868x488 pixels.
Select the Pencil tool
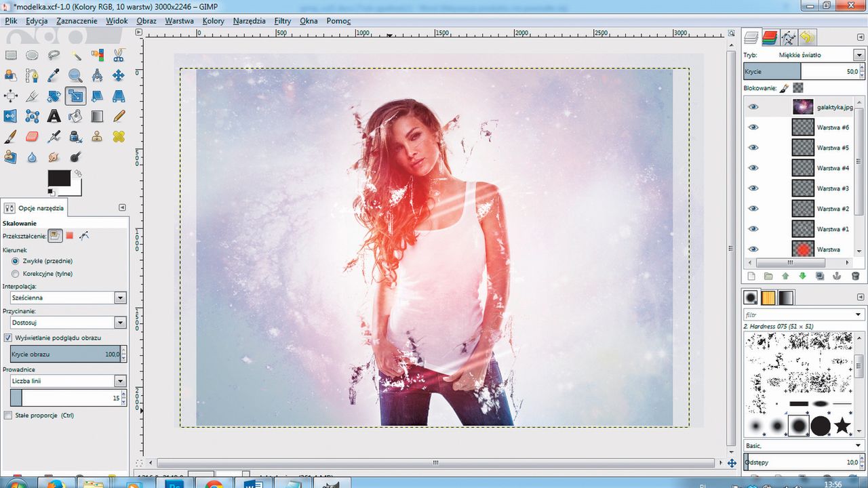click(119, 117)
